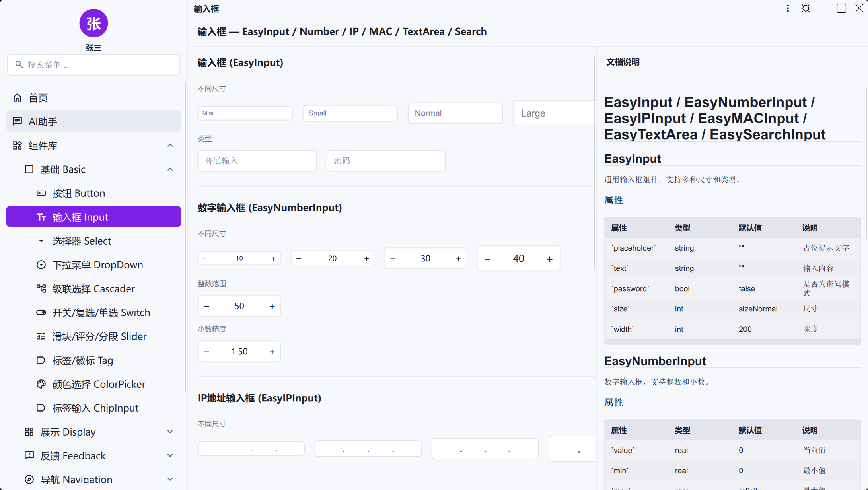Click the grid icon beside 展示 Display
The height and width of the screenshot is (490, 868).
(29, 432)
